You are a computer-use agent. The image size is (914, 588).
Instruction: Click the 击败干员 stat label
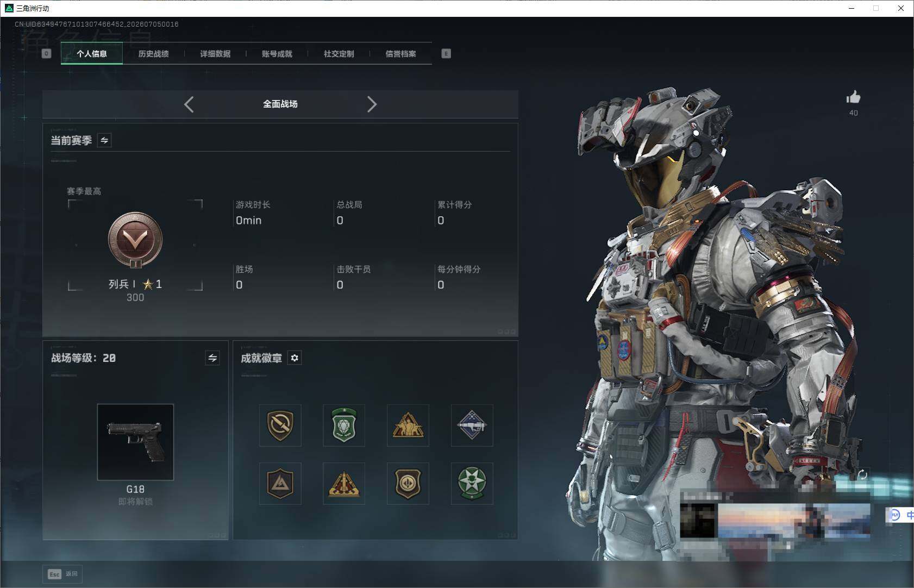[x=354, y=269]
